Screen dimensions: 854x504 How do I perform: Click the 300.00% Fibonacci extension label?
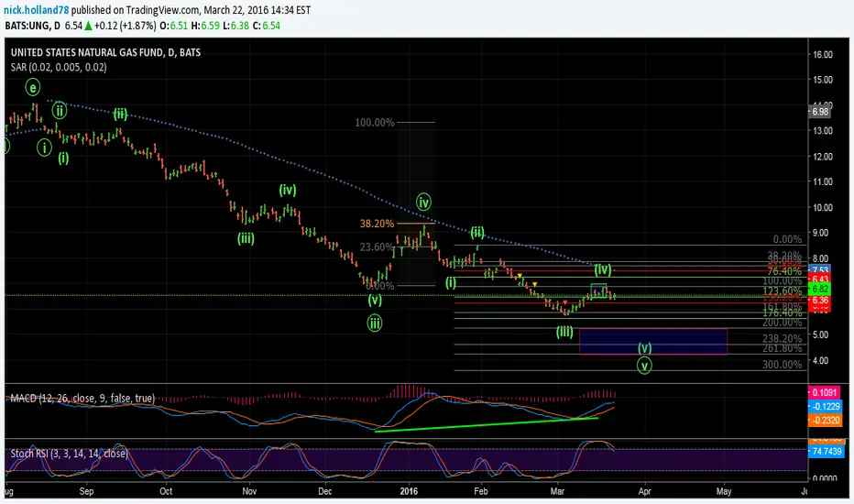(782, 365)
